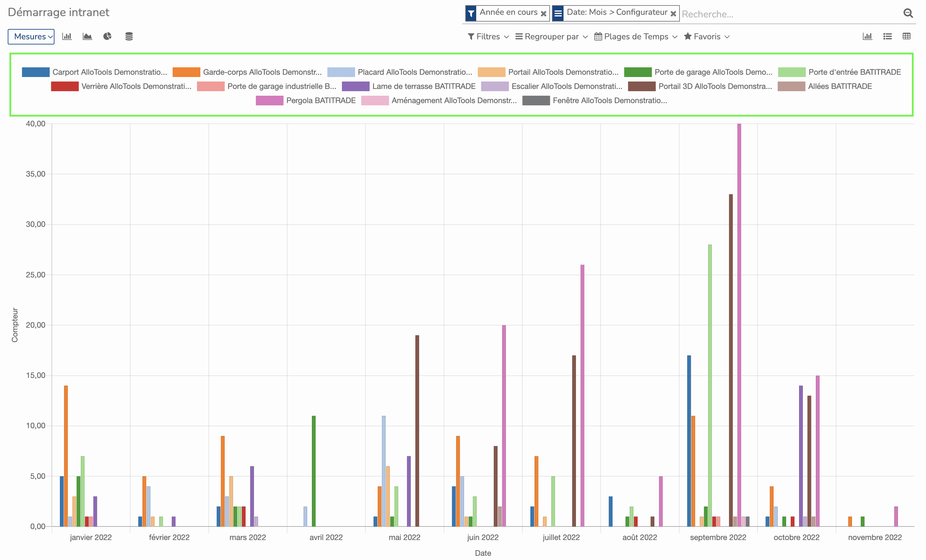The width and height of the screenshot is (926, 560).
Task: Click the orange Garde-corps bar in janvier 2022
Action: tap(66, 456)
